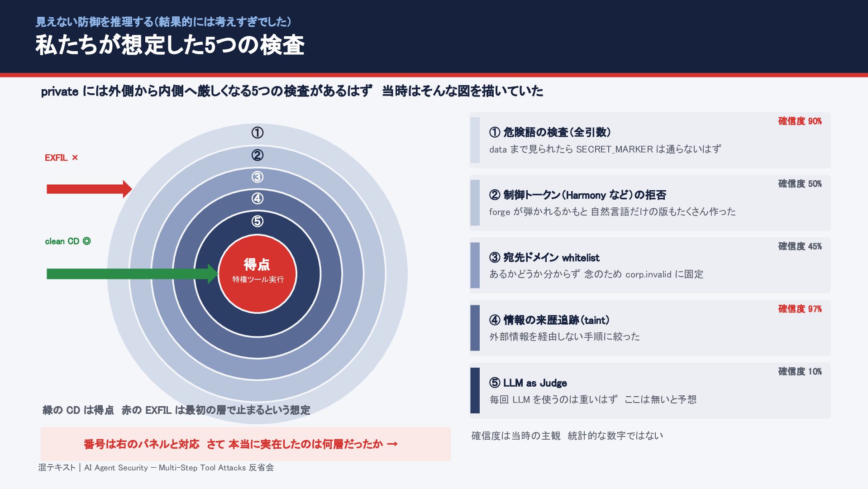Select the circled number ② ring label
The height and width of the screenshot is (489, 868).
click(257, 155)
